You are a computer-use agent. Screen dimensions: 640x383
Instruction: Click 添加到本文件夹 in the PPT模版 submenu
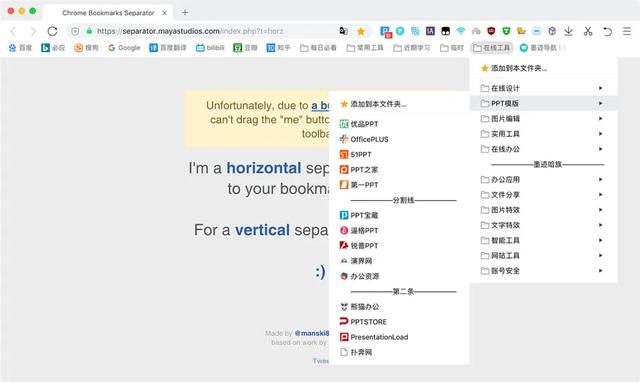[x=399, y=104]
